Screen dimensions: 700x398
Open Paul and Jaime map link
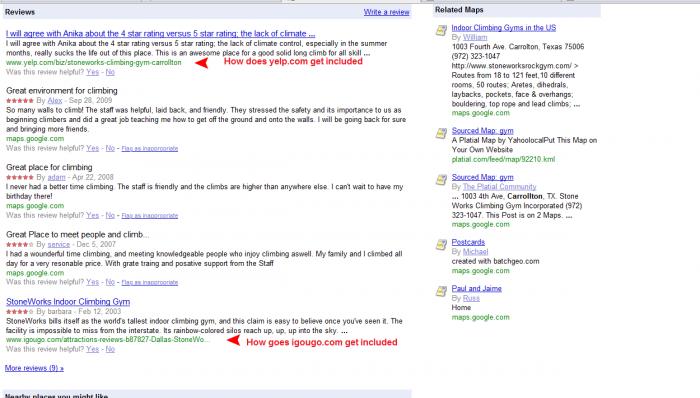click(x=476, y=289)
